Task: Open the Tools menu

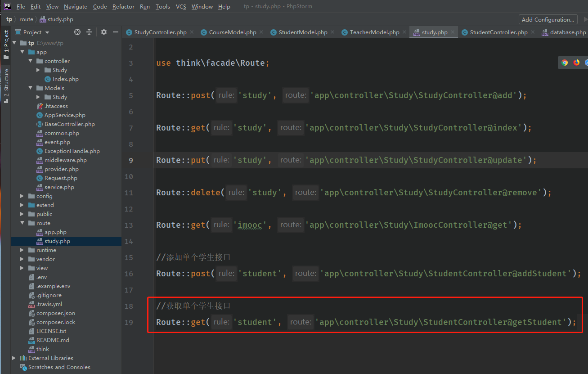Action: coord(163,6)
